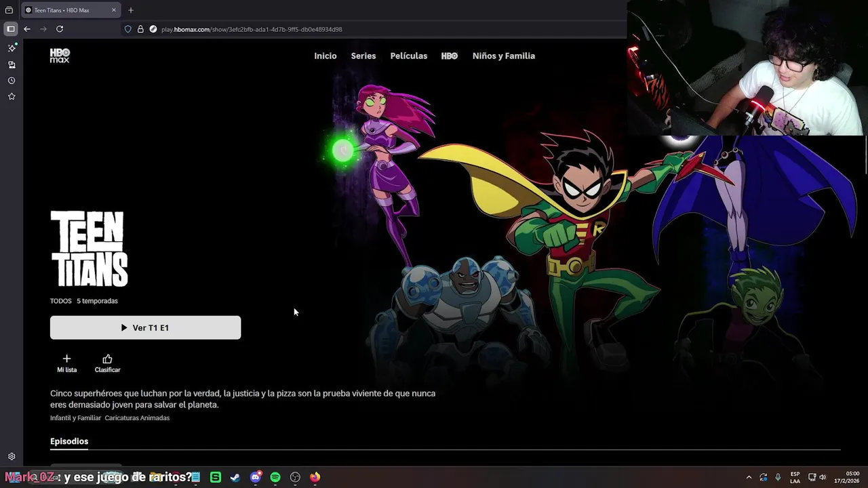Play with the Ver T1 E1 button

coord(145,327)
